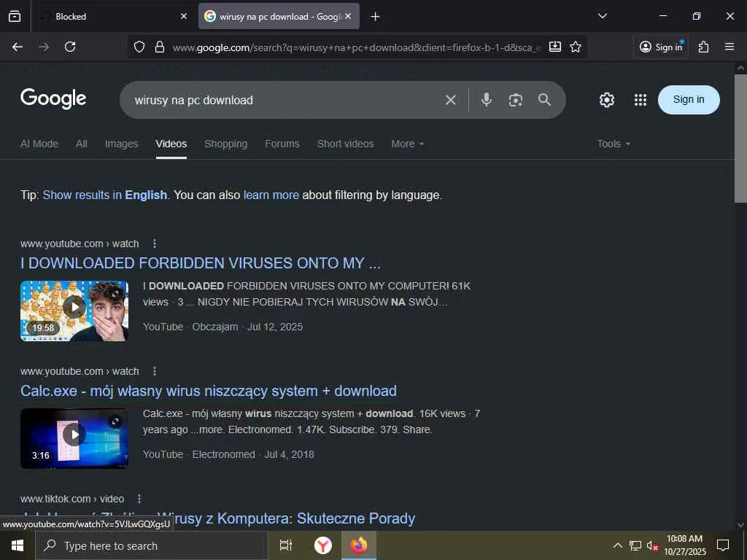Open Task View on taskbar
The width and height of the screenshot is (747, 560).
point(285,545)
